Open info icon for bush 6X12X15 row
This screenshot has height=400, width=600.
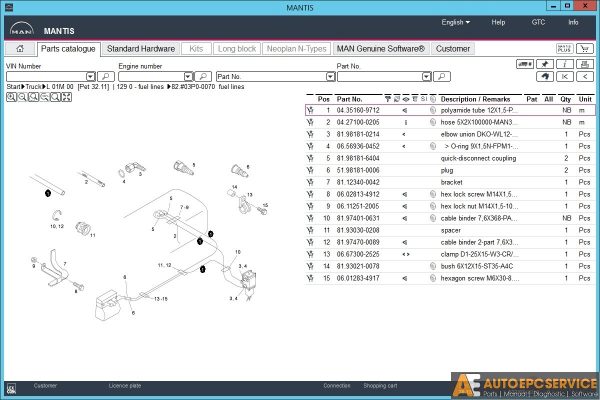coord(433,266)
